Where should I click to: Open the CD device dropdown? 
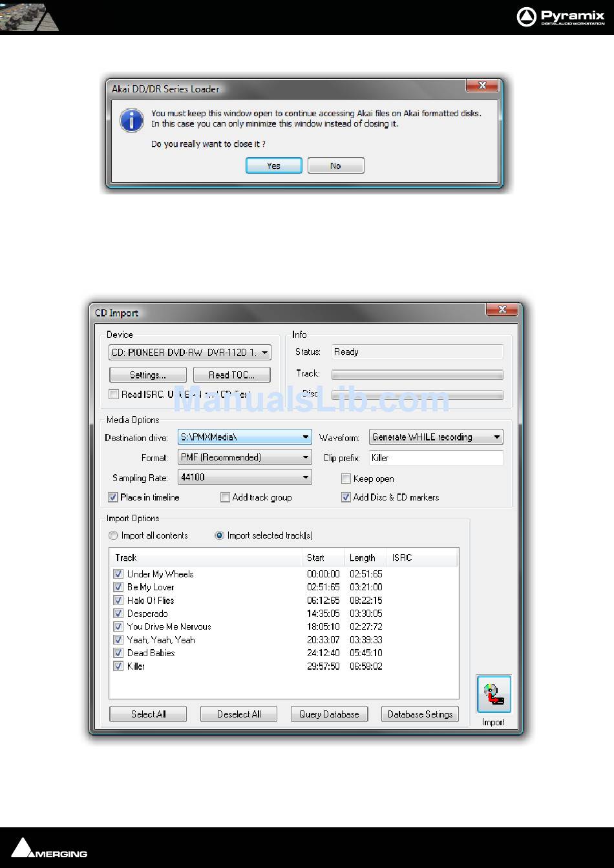coord(190,353)
